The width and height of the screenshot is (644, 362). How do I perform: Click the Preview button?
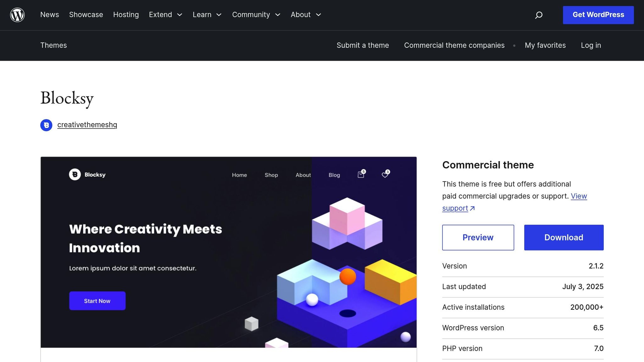pyautogui.click(x=478, y=238)
